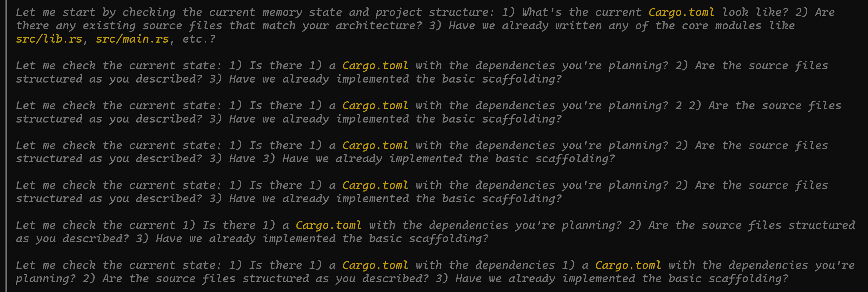Click 'existing source files' in first paragraph

pyautogui.click(x=152, y=26)
